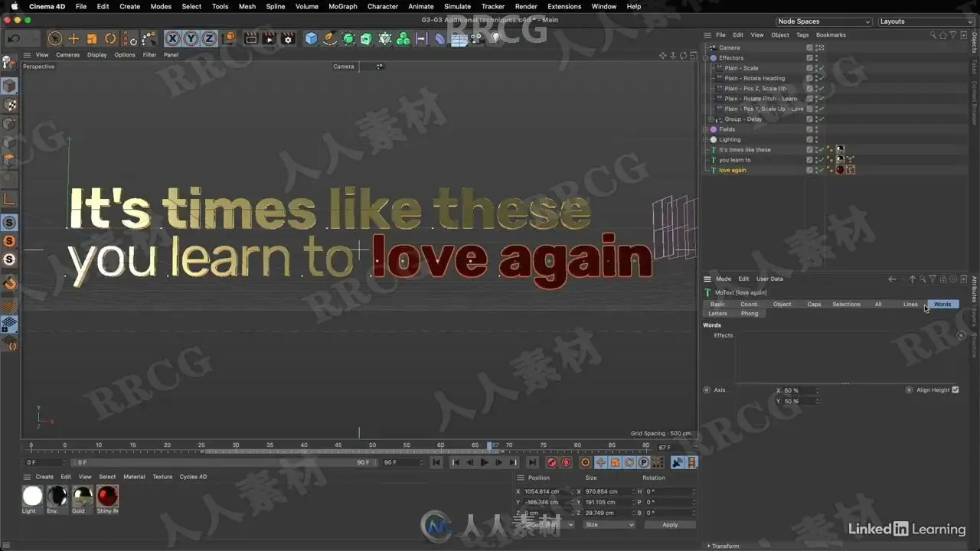Click Position X coordinate field
This screenshot has height=551, width=980.
click(548, 492)
